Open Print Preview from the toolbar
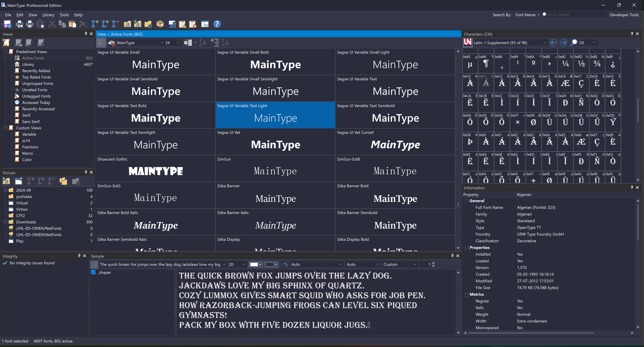This screenshot has height=347, width=644. point(19,24)
